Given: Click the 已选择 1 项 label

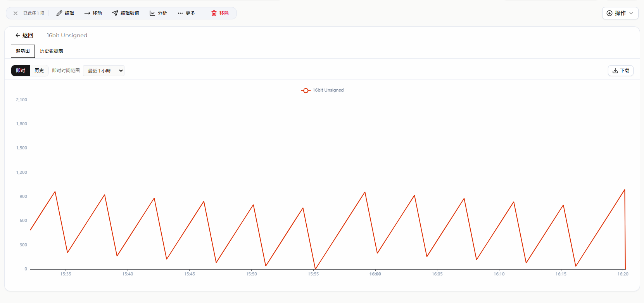Looking at the screenshot, I should (x=34, y=13).
